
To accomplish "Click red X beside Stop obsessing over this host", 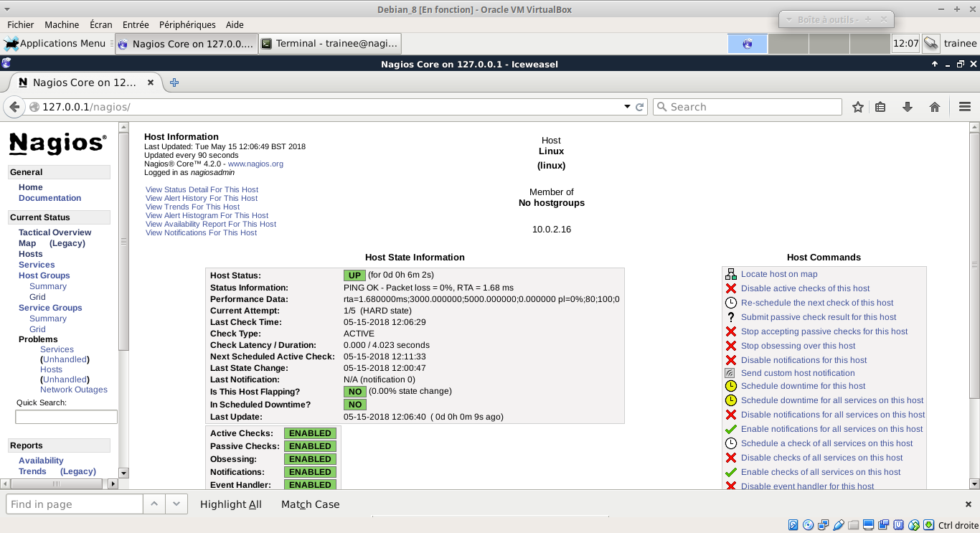I will pyautogui.click(x=731, y=346).
